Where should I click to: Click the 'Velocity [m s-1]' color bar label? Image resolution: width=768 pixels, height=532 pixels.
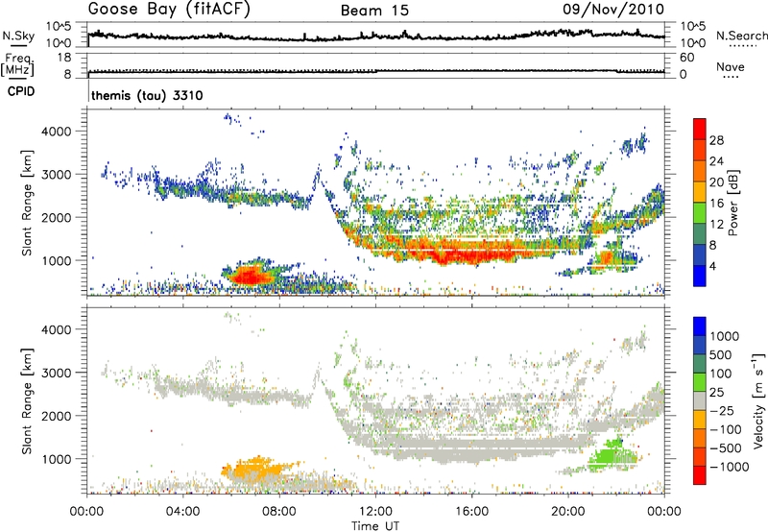click(x=758, y=400)
